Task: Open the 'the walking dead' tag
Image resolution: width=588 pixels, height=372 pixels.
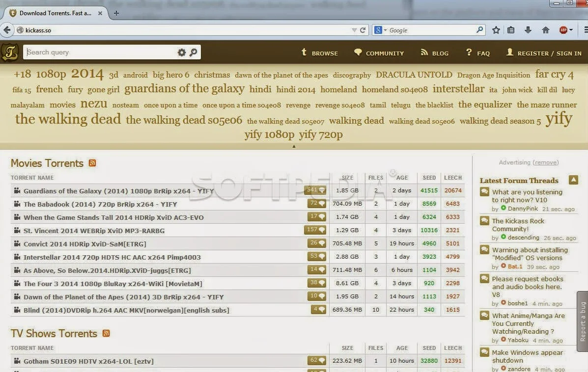Action: 68,119
